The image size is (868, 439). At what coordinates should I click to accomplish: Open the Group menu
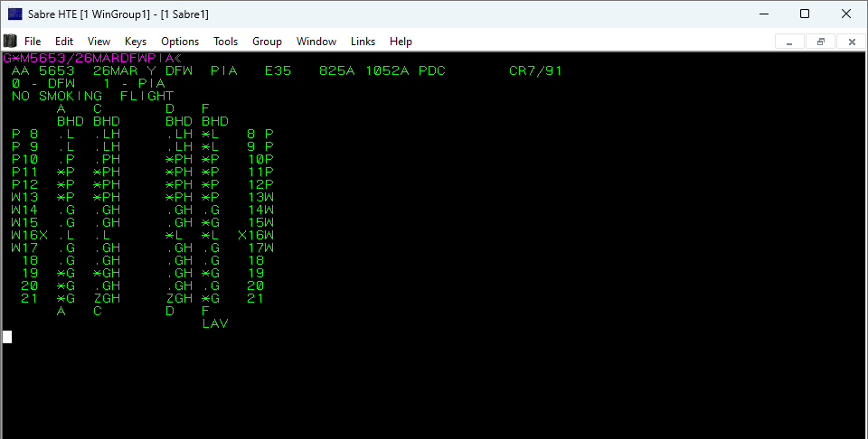(267, 42)
